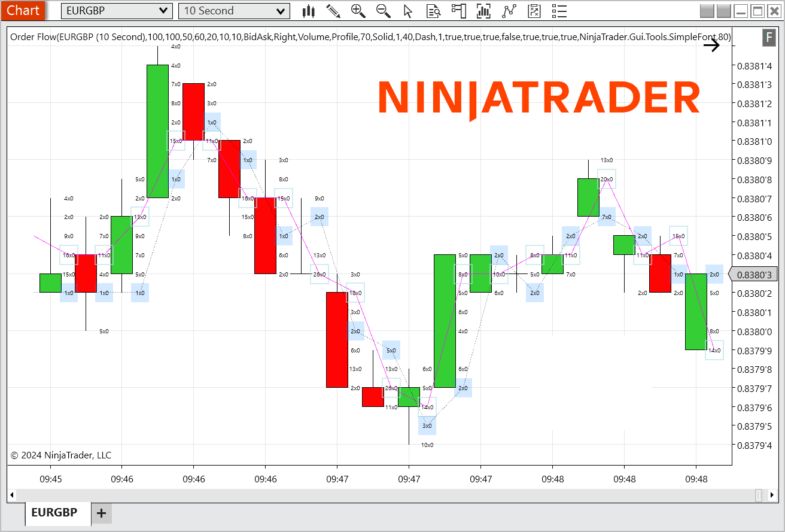
Task: Click the tall green candle reaching 0.8381'4
Action: click(x=157, y=131)
